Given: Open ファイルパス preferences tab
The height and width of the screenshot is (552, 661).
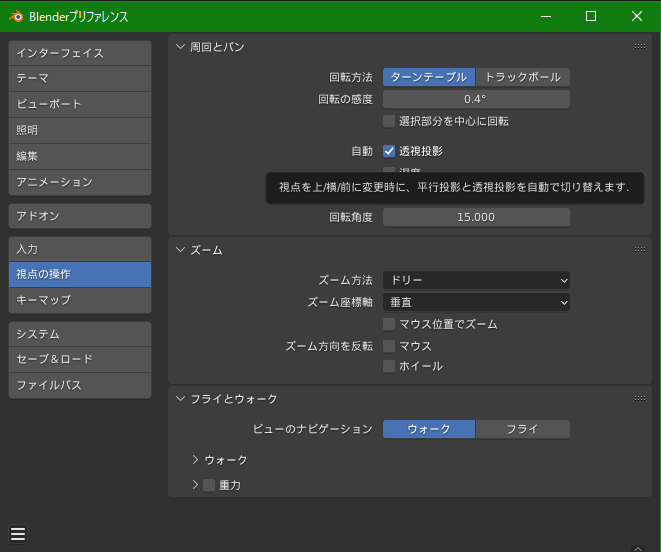Looking at the screenshot, I should tap(80, 385).
